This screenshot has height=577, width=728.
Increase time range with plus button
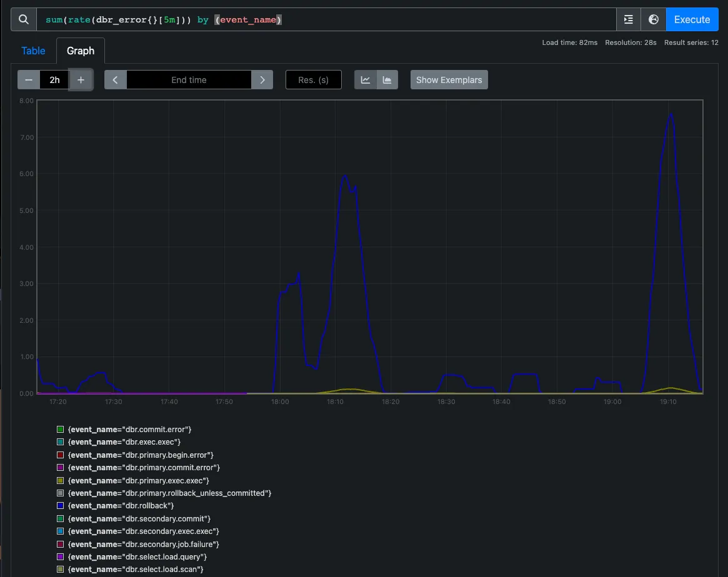[81, 80]
